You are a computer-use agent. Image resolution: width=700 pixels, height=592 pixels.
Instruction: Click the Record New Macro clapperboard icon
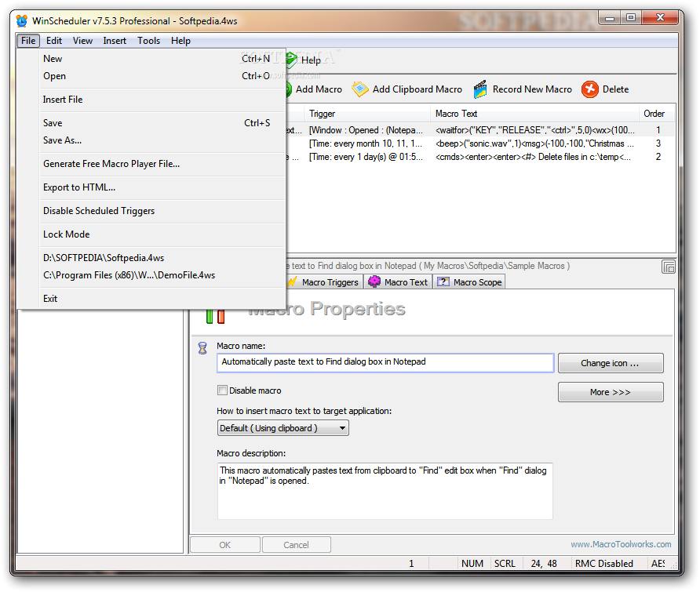pos(480,89)
